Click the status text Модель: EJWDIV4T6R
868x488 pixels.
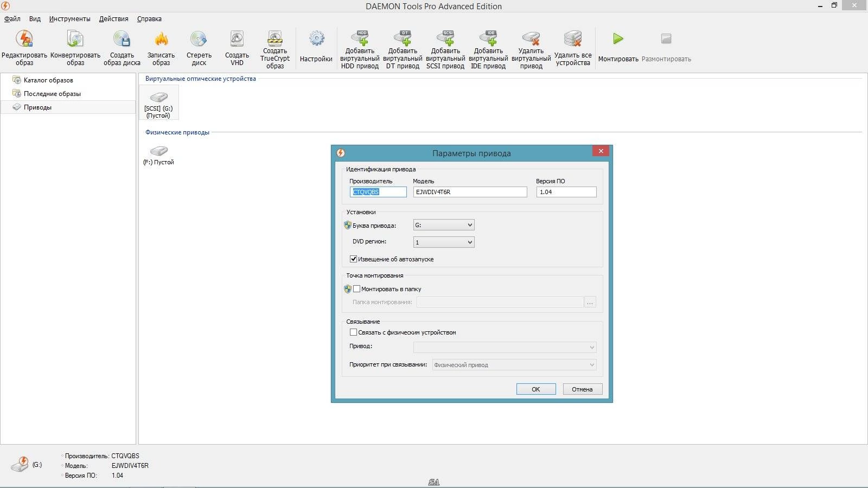point(106,466)
